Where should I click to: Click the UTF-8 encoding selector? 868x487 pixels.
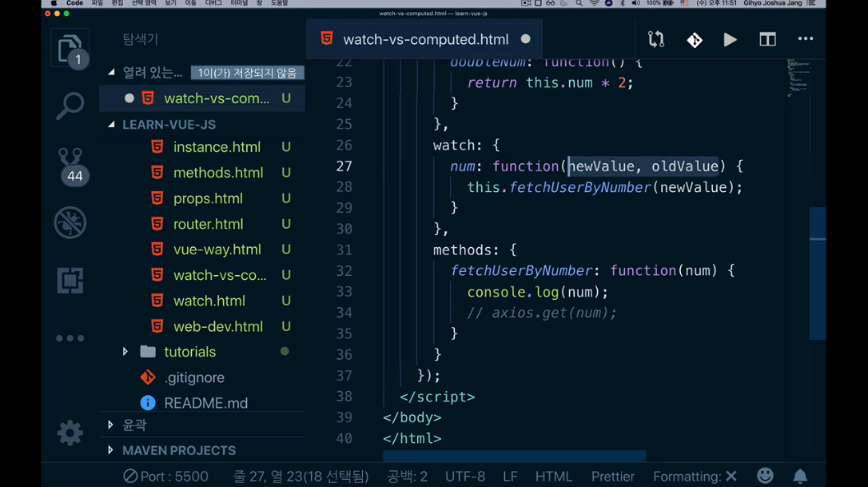pyautogui.click(x=464, y=476)
